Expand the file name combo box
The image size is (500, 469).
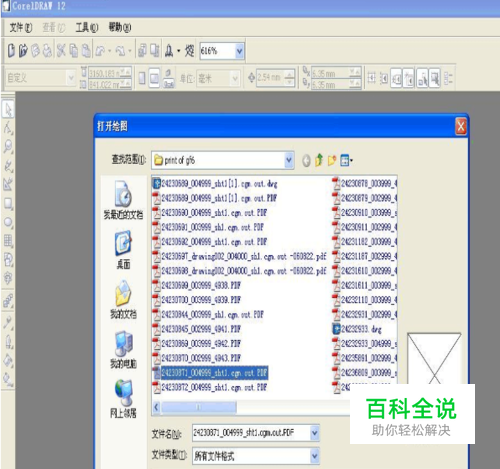[314, 433]
